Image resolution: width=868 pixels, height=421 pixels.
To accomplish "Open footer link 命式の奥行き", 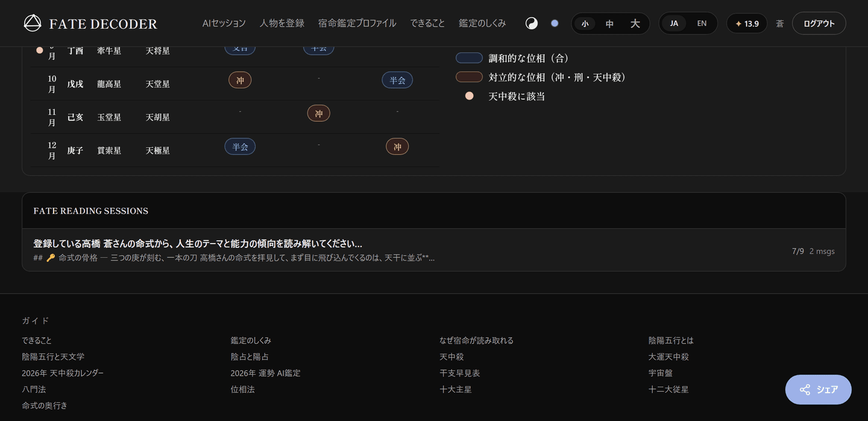I will 45,406.
